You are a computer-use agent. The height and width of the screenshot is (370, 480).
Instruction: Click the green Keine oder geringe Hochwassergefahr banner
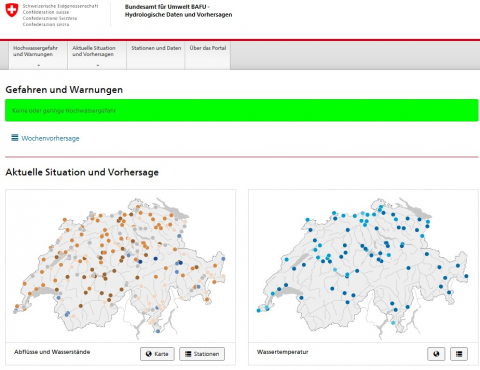[242, 110]
